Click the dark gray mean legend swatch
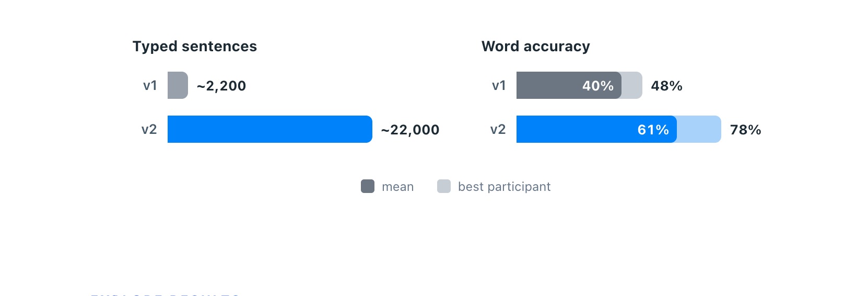The image size is (868, 296). (x=368, y=186)
